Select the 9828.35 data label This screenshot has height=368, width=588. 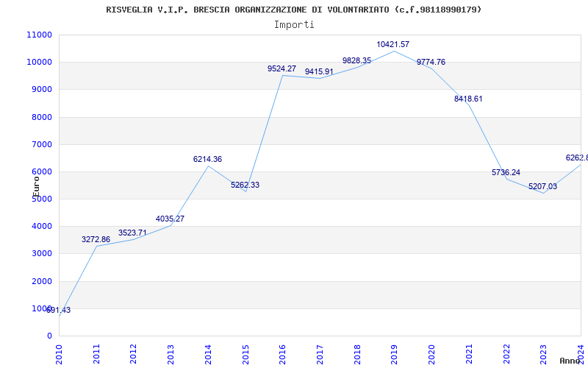[x=356, y=60]
